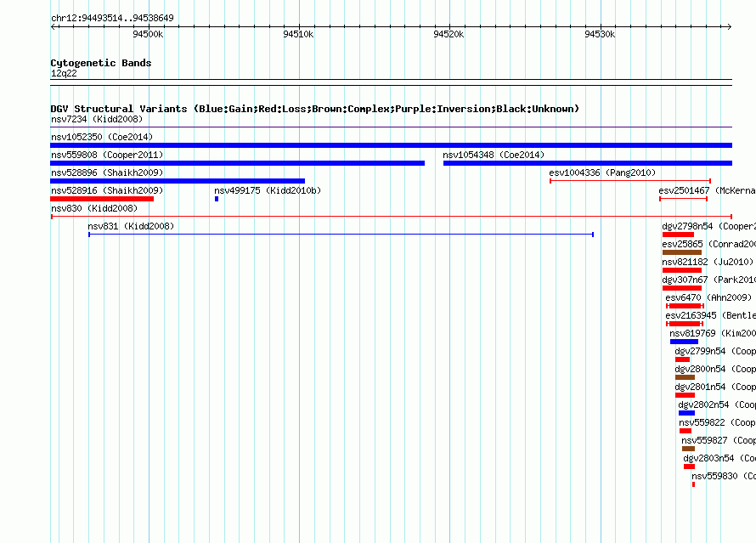This screenshot has height=543, width=756.
Task: Open the nsv830 (Kidd2008) label
Action: pyautogui.click(x=94, y=208)
